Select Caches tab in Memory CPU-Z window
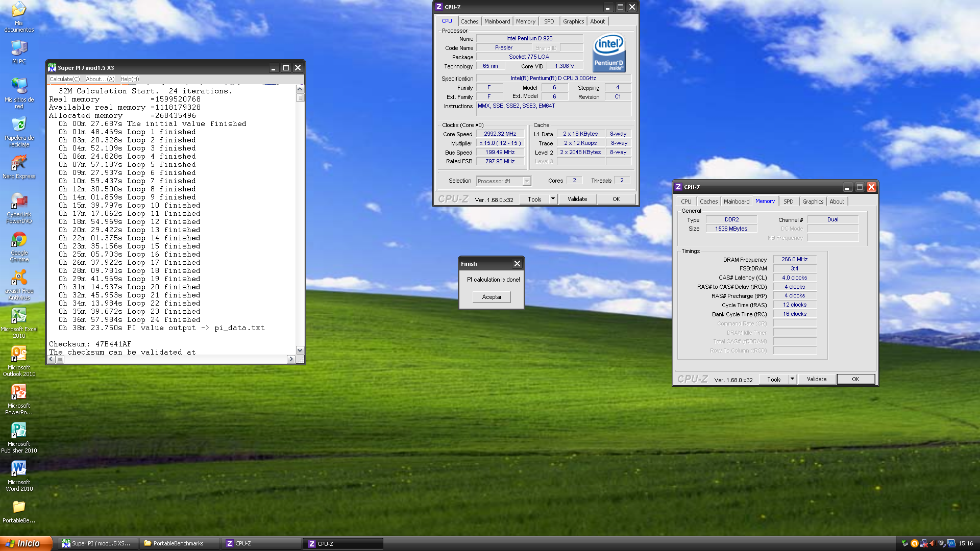980x551 pixels. 708,202
